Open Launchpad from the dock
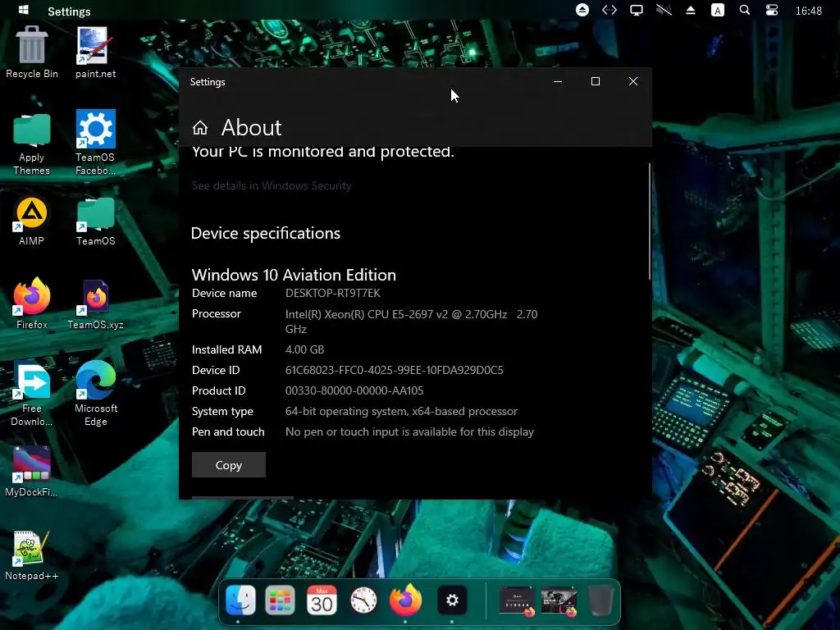 click(281, 600)
